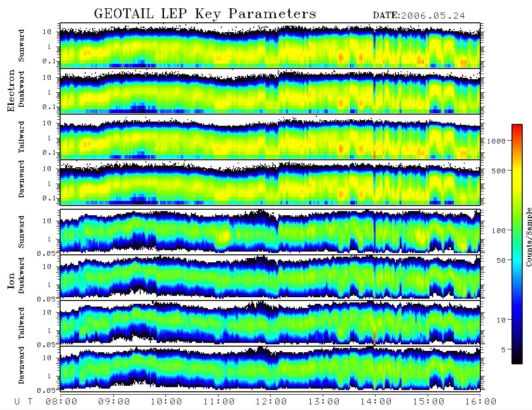532x410 pixels.
Task: Click the "10" color bar tick value
Action: point(501,320)
